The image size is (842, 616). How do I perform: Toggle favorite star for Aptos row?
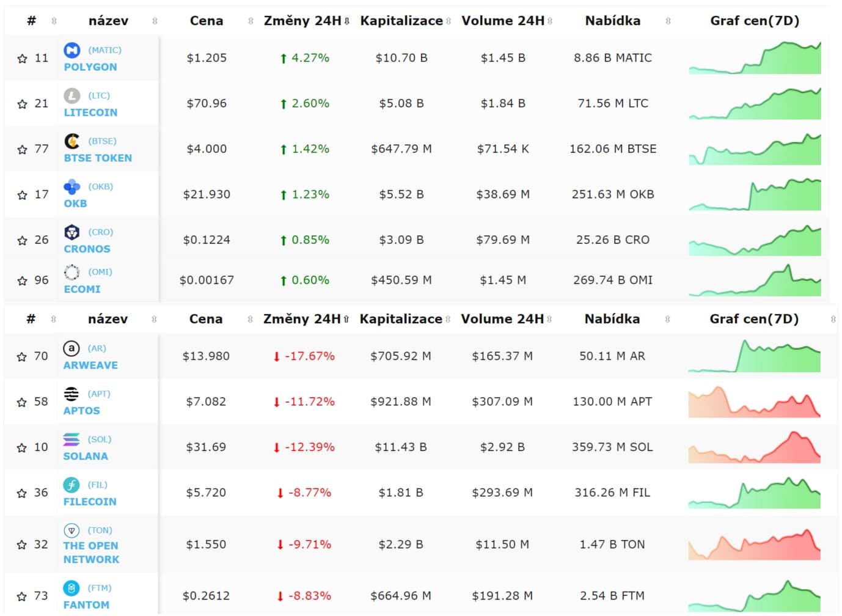pyautogui.click(x=22, y=402)
